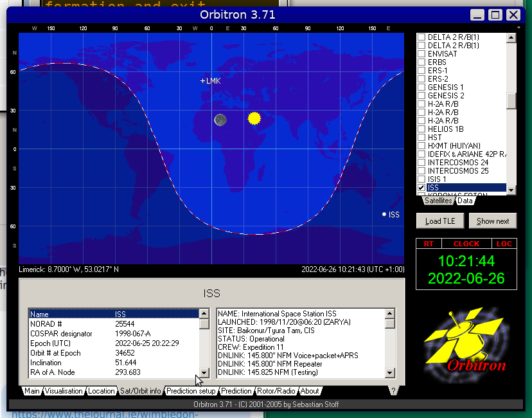532x418 pixels.
Task: Open the question mark help tab
Action: click(393, 391)
